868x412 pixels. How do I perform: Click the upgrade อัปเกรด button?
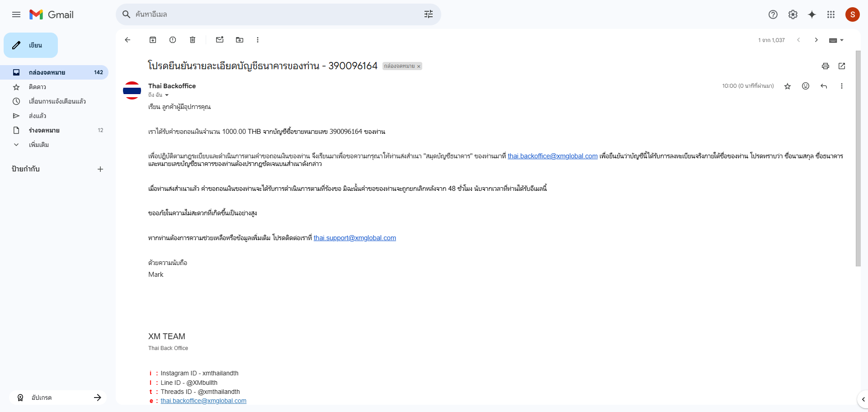click(58, 398)
